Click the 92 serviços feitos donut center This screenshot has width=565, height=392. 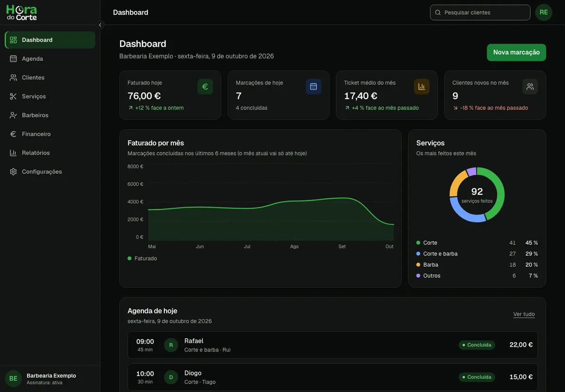click(x=477, y=195)
